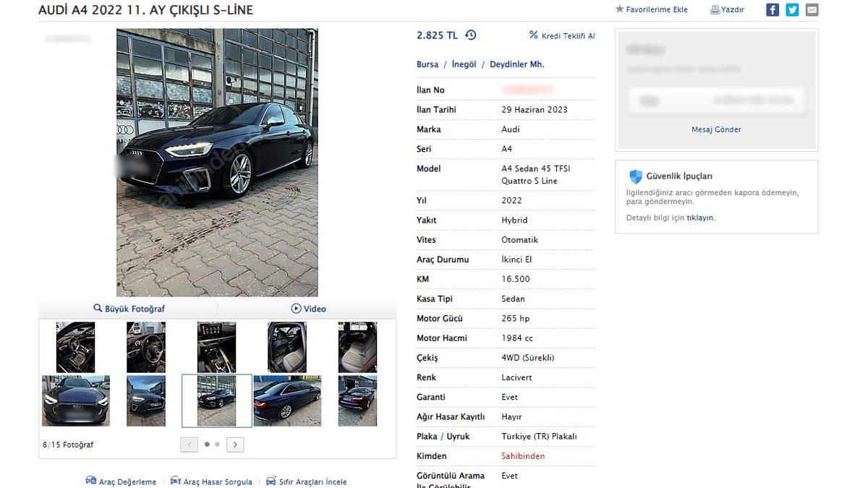Select the Bursa breadcrumb location
Screen dimensions: 868x488
427,64
